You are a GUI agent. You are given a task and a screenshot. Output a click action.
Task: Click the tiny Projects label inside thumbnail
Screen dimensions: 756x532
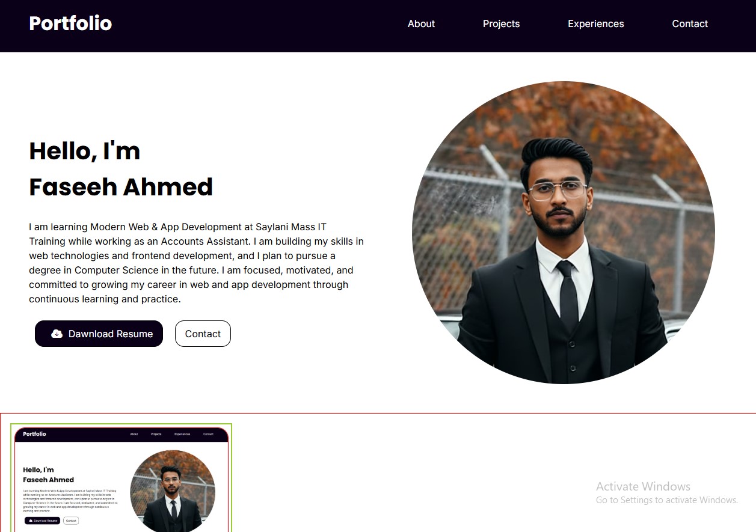tap(156, 434)
